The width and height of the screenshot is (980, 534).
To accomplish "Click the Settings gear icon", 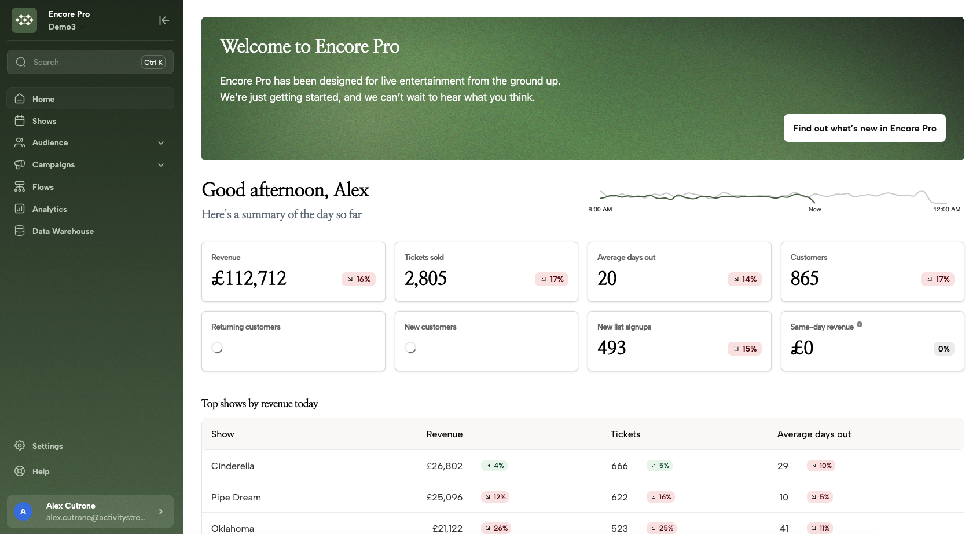I will (20, 445).
